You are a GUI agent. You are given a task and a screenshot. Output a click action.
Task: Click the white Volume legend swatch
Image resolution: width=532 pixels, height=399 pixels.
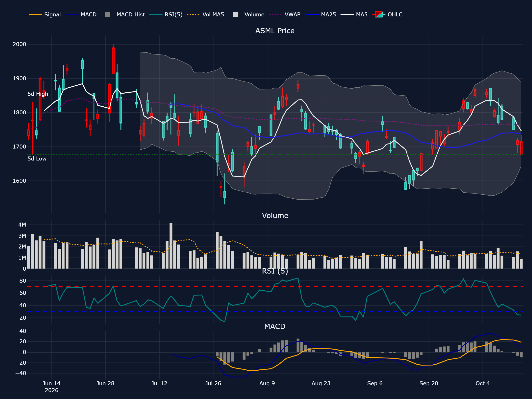236,14
